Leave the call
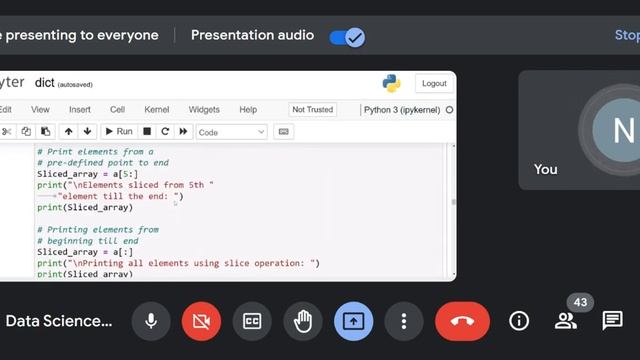This screenshot has height=360, width=640. click(462, 321)
